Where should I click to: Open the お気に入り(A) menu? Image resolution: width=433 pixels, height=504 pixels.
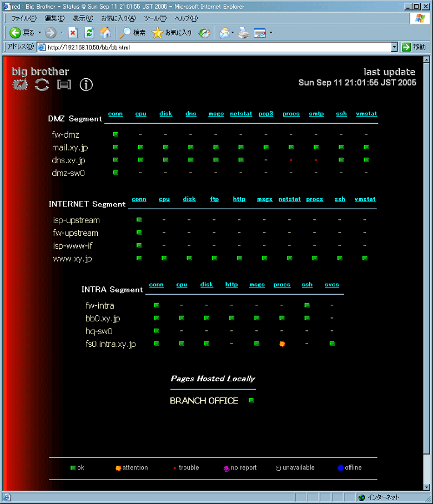click(x=119, y=18)
